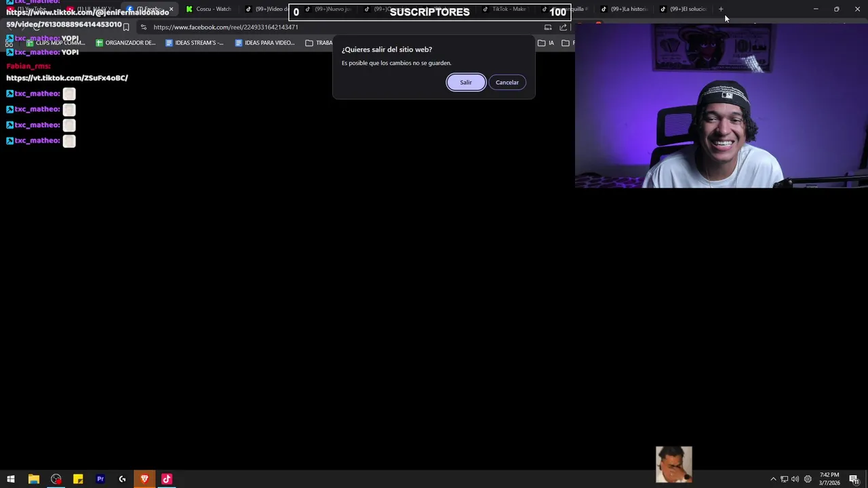Open IDEAS PARA VIDEO... bookmark
The width and height of the screenshot is (868, 488).
coord(264,43)
